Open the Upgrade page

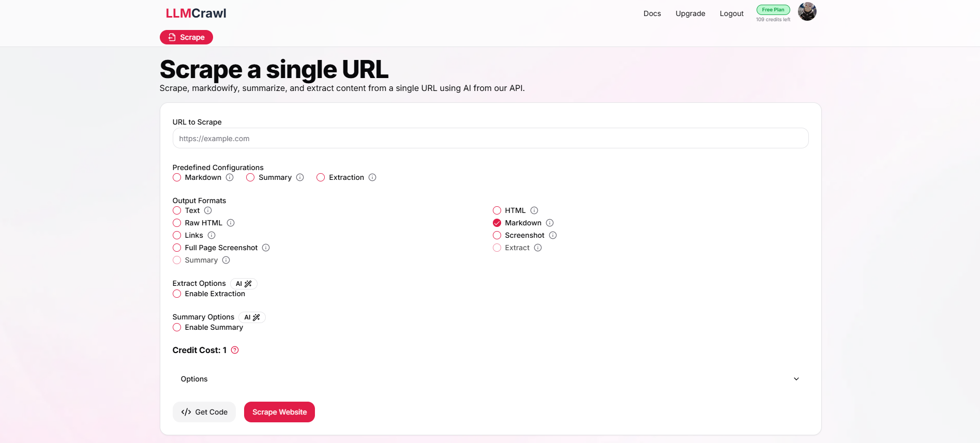690,13
